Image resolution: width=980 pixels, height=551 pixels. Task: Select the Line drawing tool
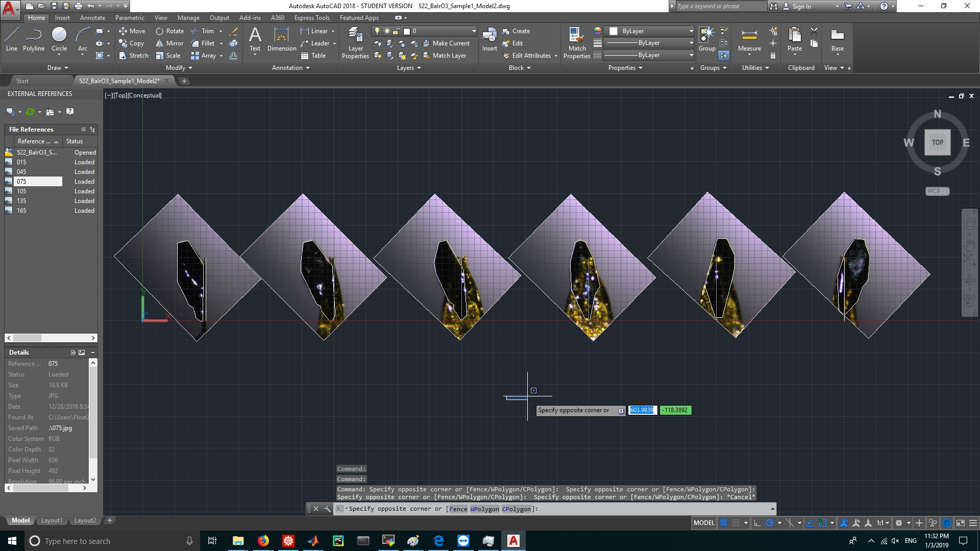click(x=11, y=40)
